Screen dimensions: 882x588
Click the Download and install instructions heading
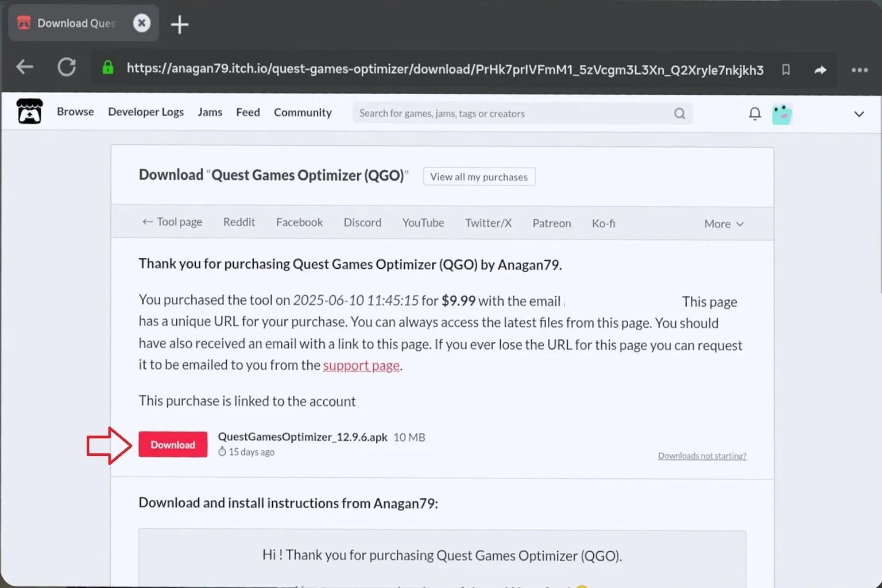click(x=288, y=504)
